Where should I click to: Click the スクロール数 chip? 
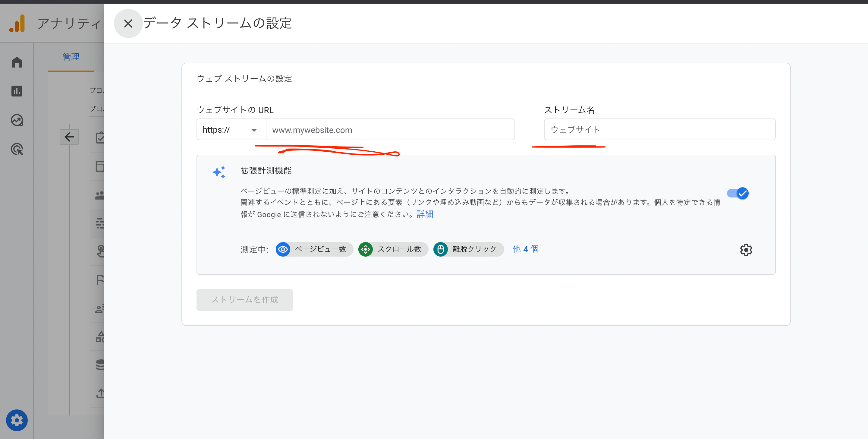click(x=393, y=249)
